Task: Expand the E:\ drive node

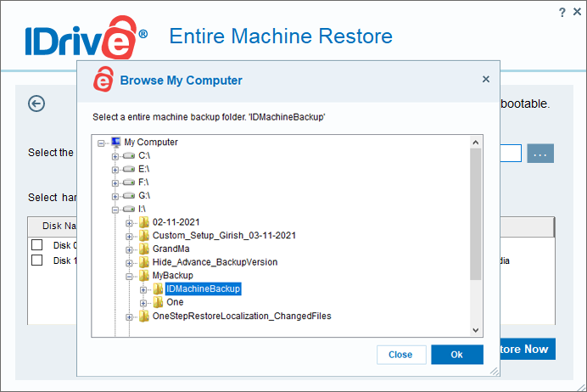Action: (115, 170)
